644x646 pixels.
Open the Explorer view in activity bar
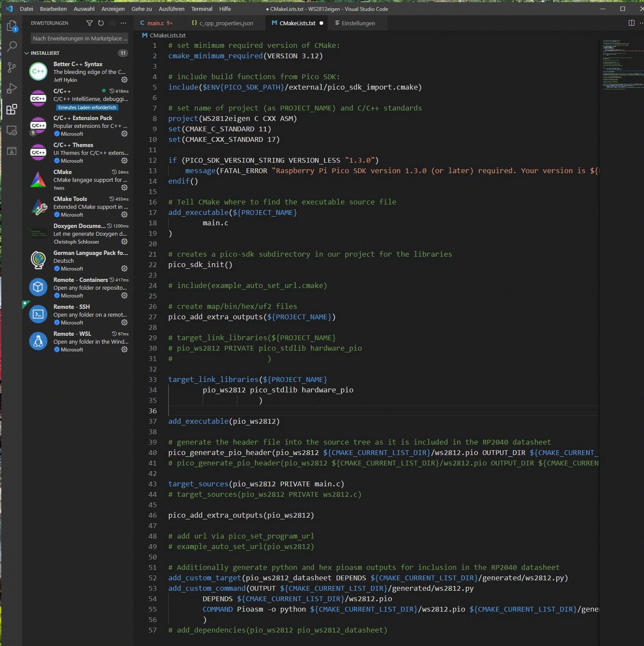point(12,26)
